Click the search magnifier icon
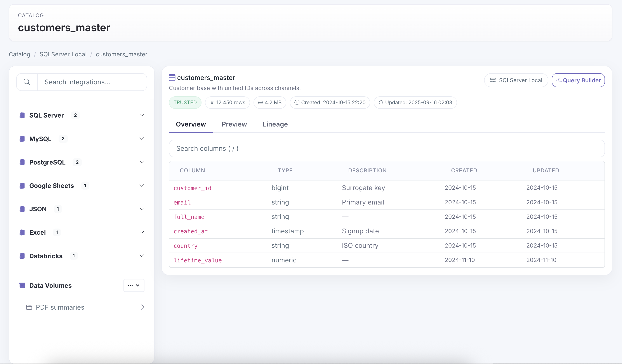The height and width of the screenshot is (364, 622). (27, 82)
